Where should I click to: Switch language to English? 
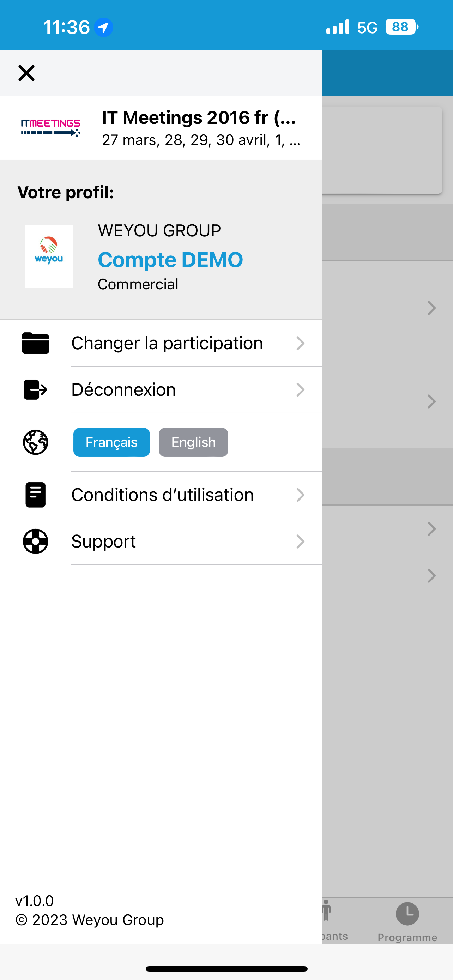[193, 442]
